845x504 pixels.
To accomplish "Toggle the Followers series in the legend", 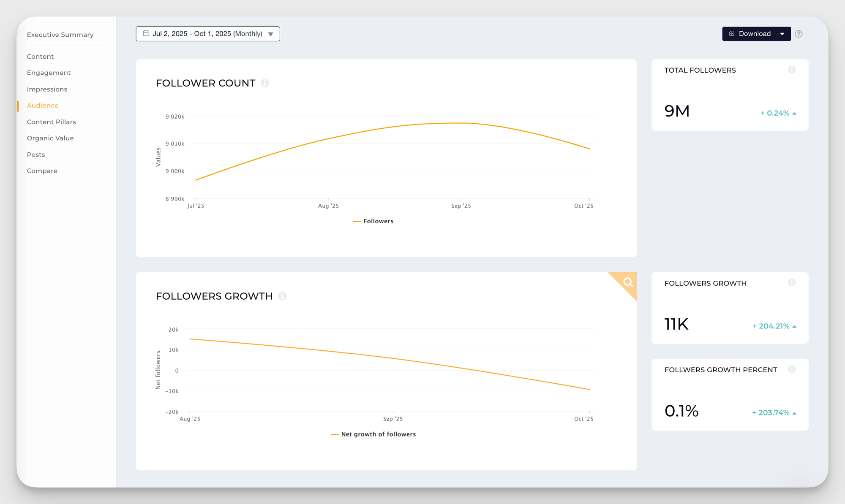I will 378,221.
